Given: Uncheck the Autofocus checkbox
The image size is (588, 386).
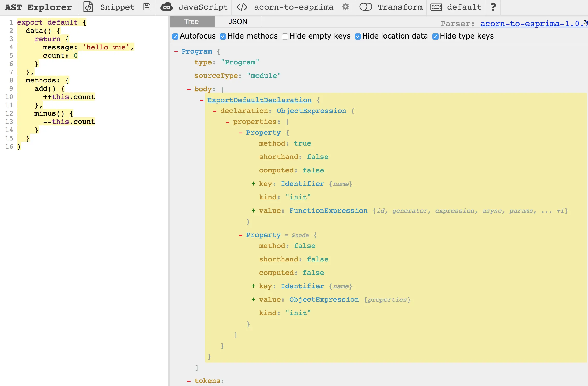Looking at the screenshot, I should coord(175,36).
